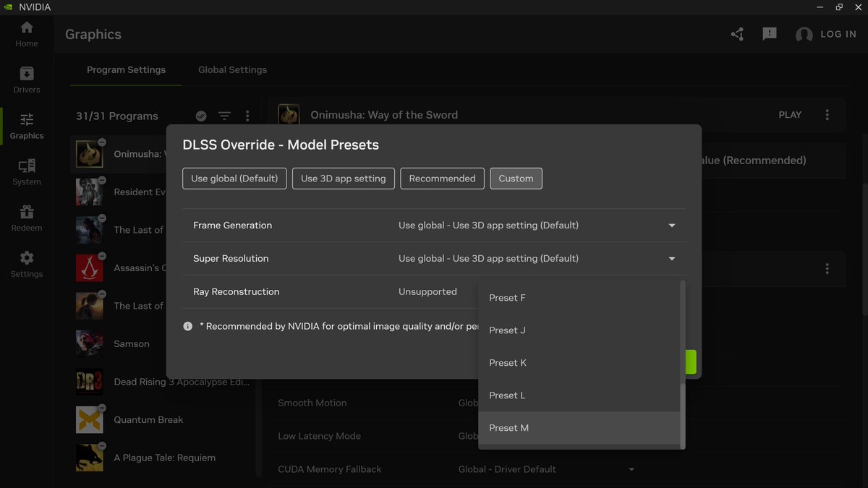Image resolution: width=868 pixels, height=488 pixels.
Task: Select the Resident Evil game icon
Action: pyautogui.click(x=90, y=192)
